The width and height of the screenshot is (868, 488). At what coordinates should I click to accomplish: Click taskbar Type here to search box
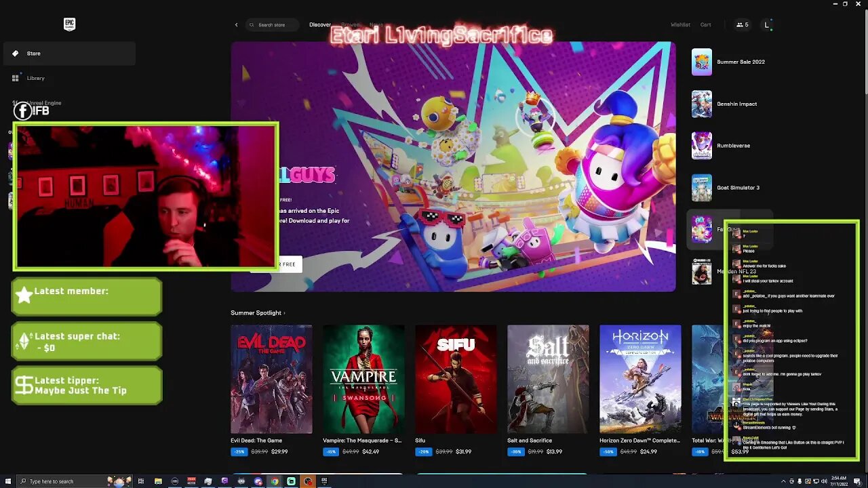pos(75,481)
